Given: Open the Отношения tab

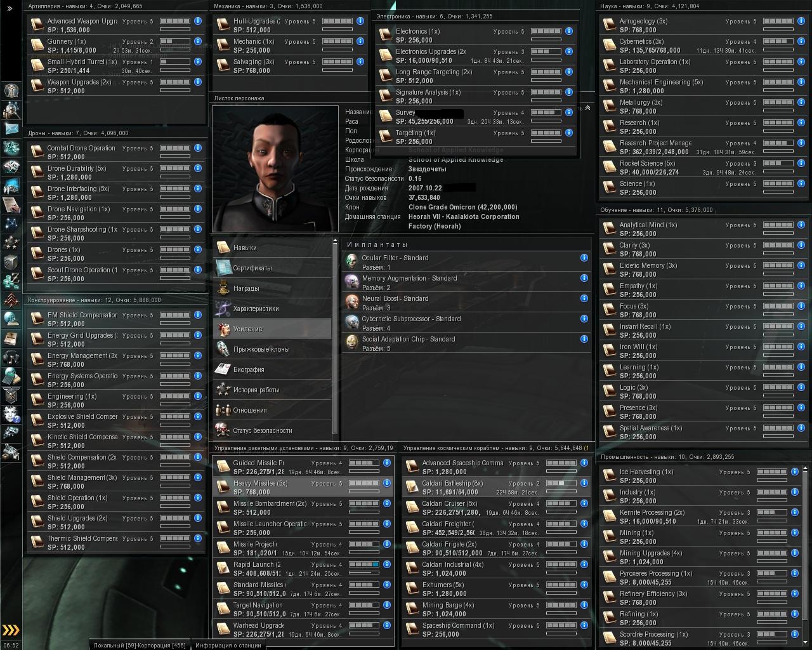Looking at the screenshot, I should tap(272, 410).
